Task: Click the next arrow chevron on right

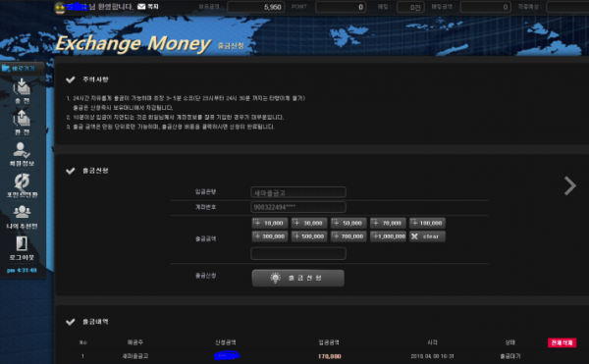Action: [569, 185]
